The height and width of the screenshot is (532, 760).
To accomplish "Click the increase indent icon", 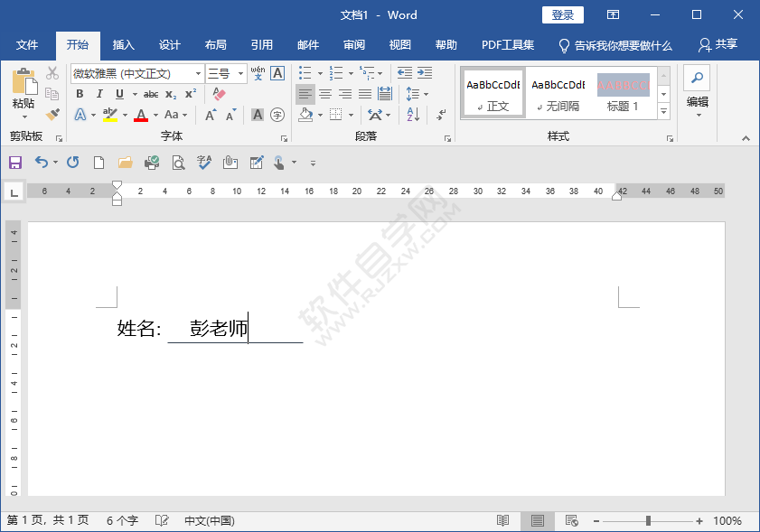I will coord(425,73).
